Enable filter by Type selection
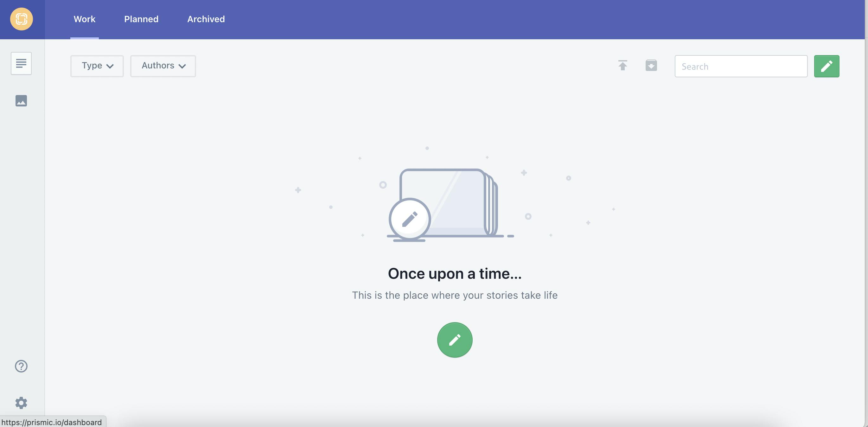 point(97,66)
